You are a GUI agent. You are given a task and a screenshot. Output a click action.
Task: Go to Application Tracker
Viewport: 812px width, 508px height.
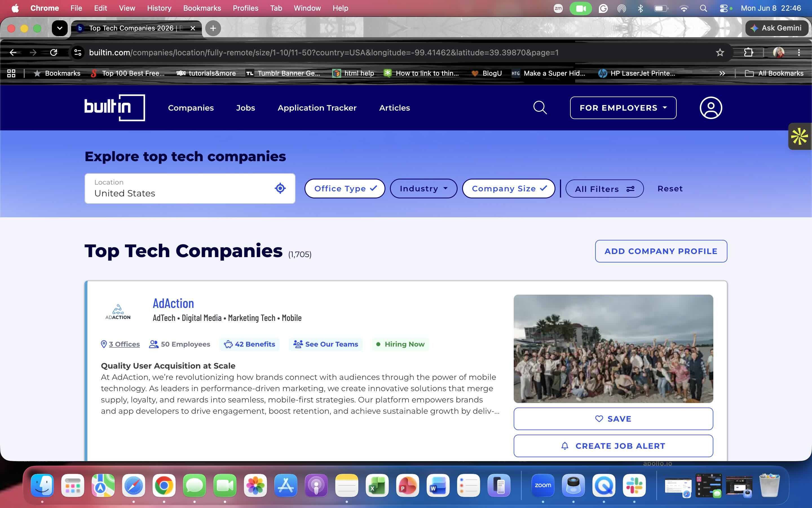pos(317,108)
